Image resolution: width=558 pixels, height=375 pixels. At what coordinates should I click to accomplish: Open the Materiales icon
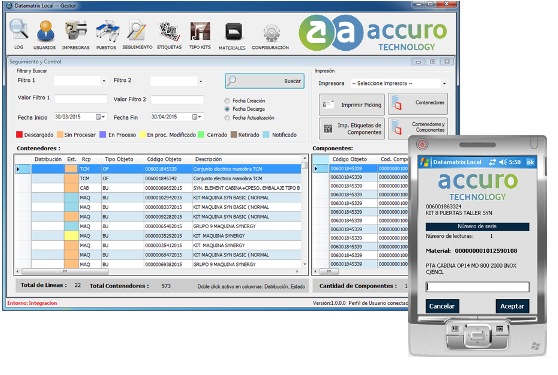(x=233, y=32)
